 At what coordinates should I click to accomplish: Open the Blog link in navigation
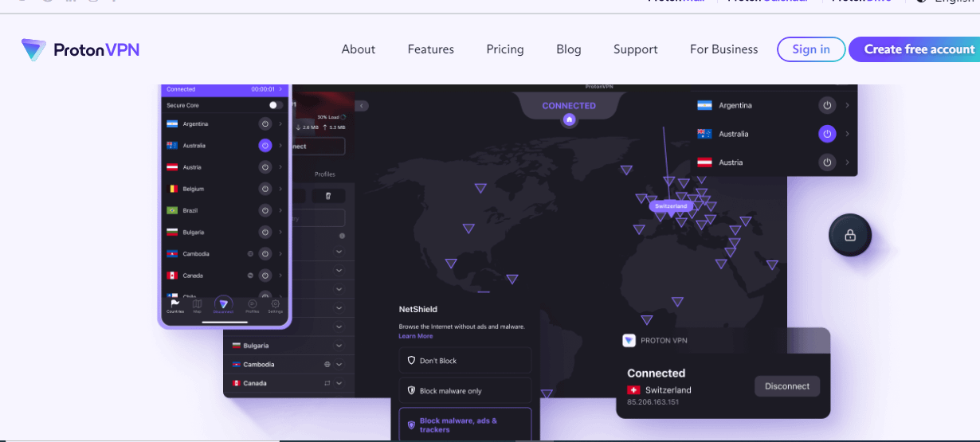(569, 49)
